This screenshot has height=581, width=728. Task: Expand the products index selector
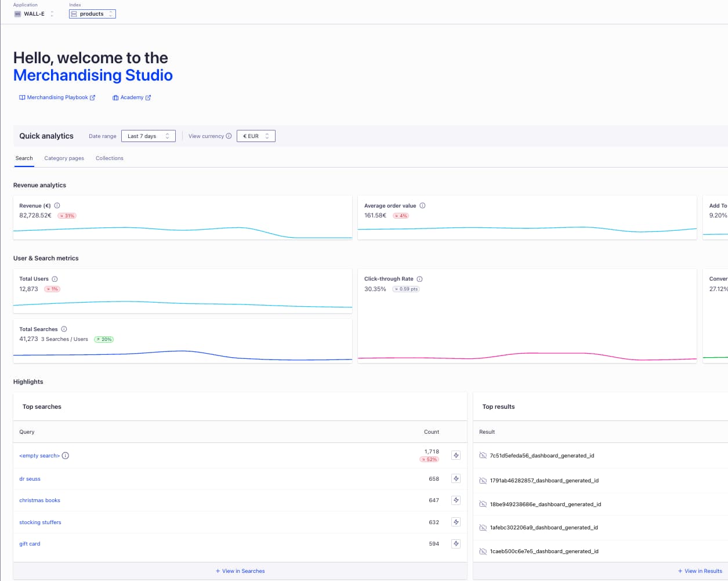click(x=92, y=14)
